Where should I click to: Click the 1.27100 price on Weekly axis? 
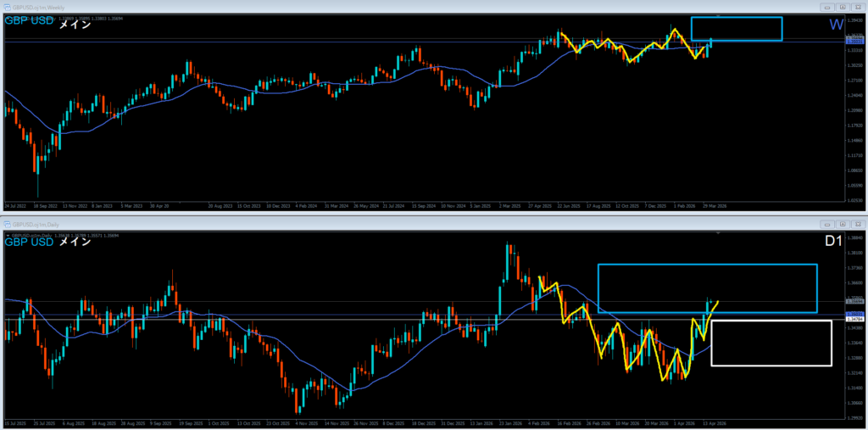click(x=855, y=81)
